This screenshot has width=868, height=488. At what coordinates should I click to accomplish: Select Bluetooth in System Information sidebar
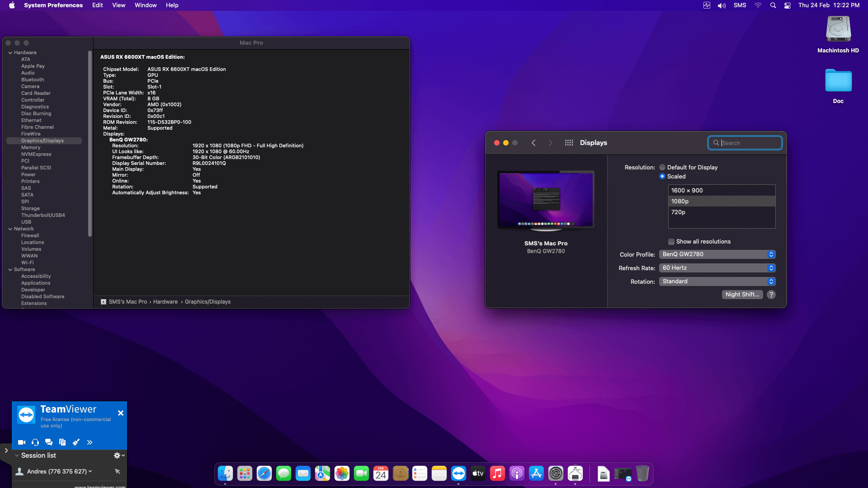click(33, 80)
